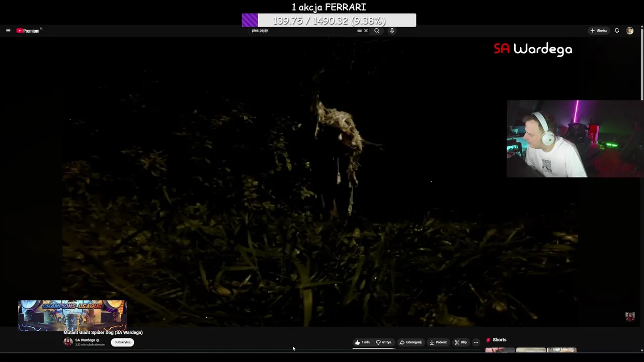Click SA Wardega channel avatar

pos(68,342)
